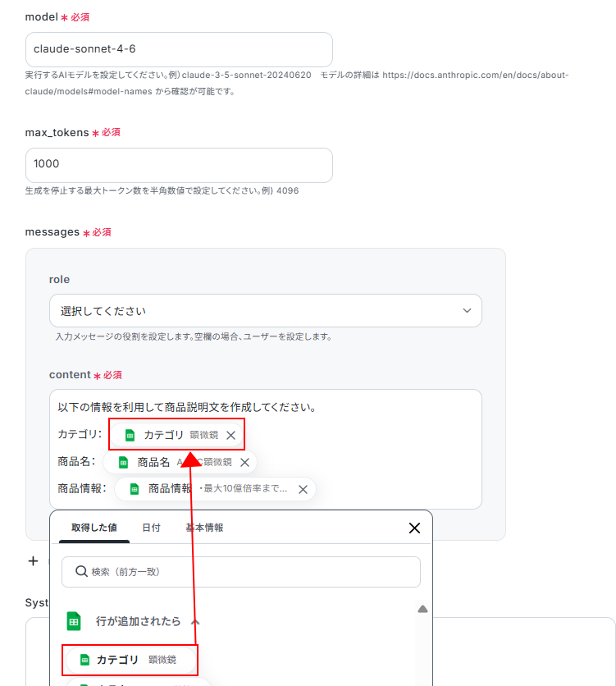Image resolution: width=616 pixels, height=686 pixels.
Task: Click the search magnifier icon in popup
Action: coord(81,571)
